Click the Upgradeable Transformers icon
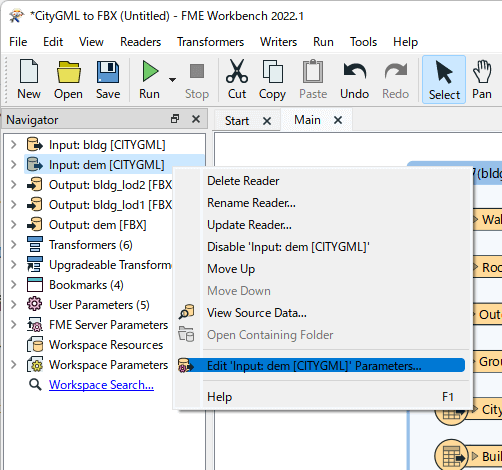Viewport: 502px width, 470px height. click(x=35, y=265)
